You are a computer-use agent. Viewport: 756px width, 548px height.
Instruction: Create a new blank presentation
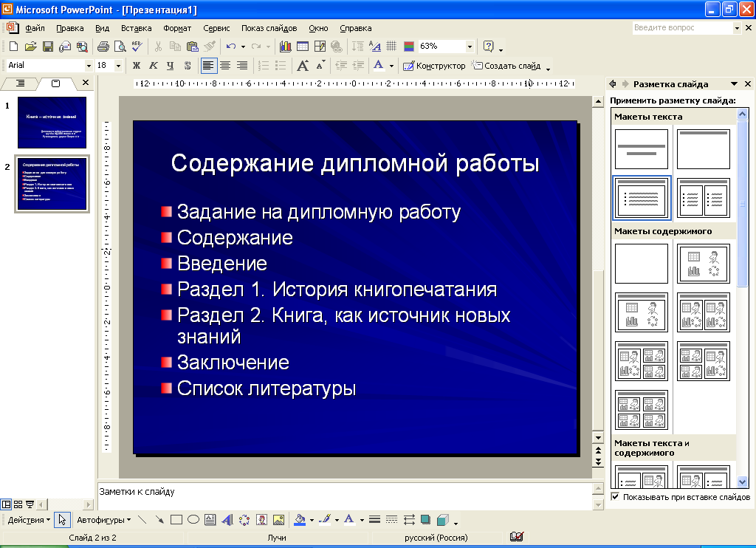pos(13,47)
